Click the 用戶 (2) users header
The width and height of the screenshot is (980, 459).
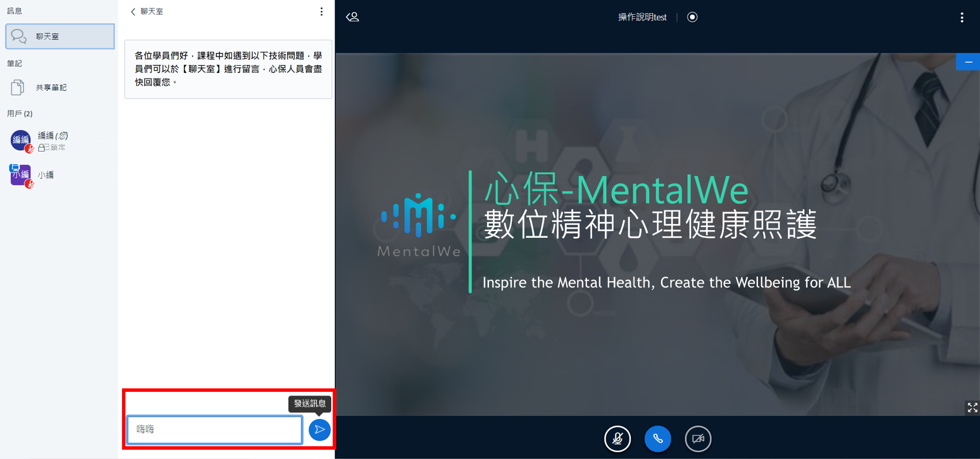pos(20,113)
